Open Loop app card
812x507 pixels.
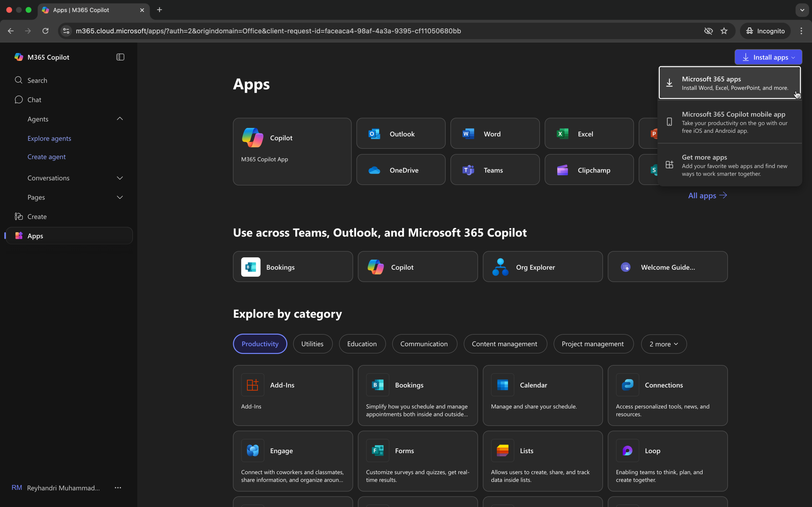[667, 461]
